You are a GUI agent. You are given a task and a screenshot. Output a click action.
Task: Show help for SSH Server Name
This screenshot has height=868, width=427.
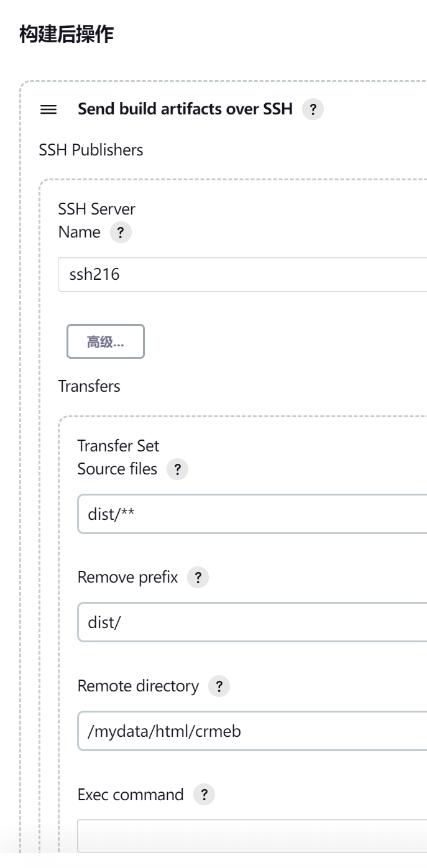[x=121, y=233]
